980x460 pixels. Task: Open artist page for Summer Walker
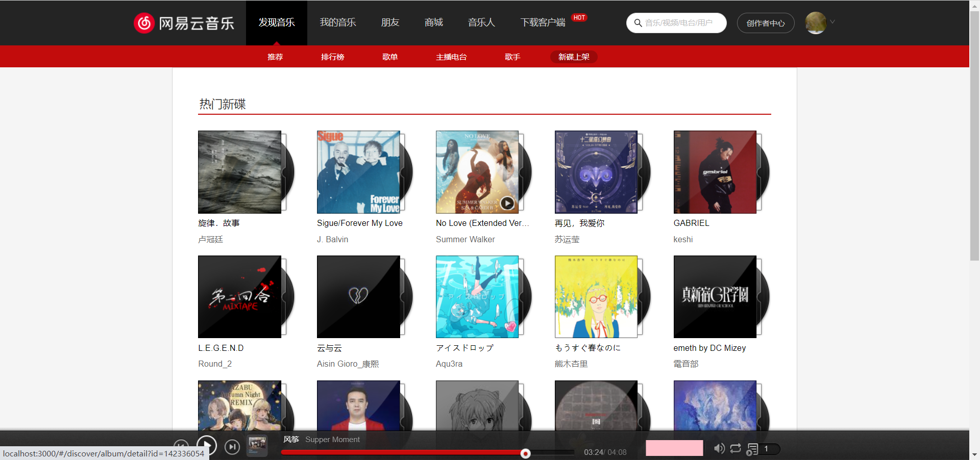(x=465, y=239)
